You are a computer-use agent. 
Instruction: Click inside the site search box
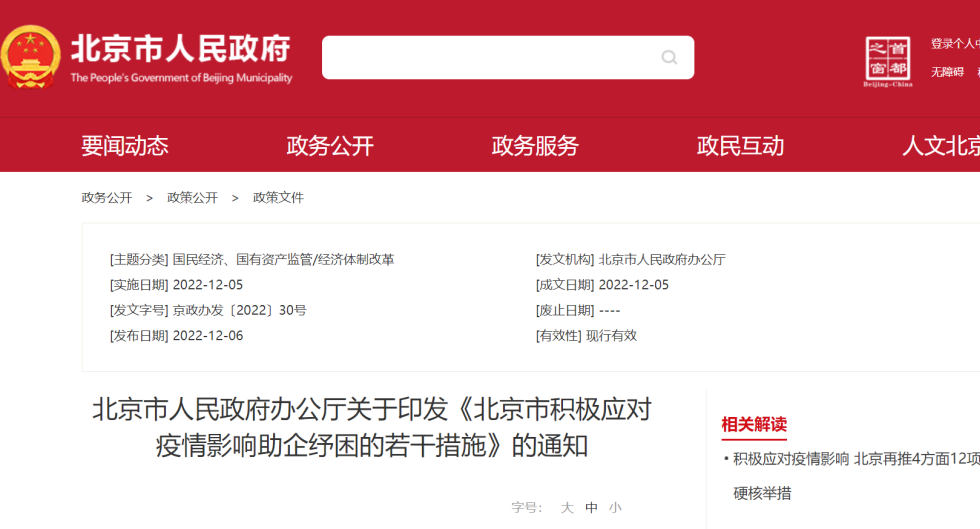point(508,58)
